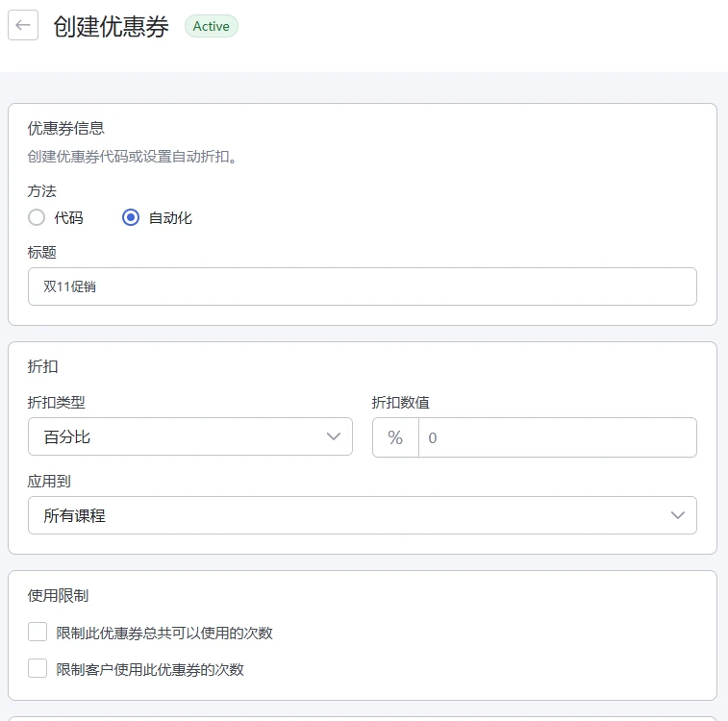Select the 代码 radio option
The height and width of the screenshot is (721, 728).
[37, 217]
